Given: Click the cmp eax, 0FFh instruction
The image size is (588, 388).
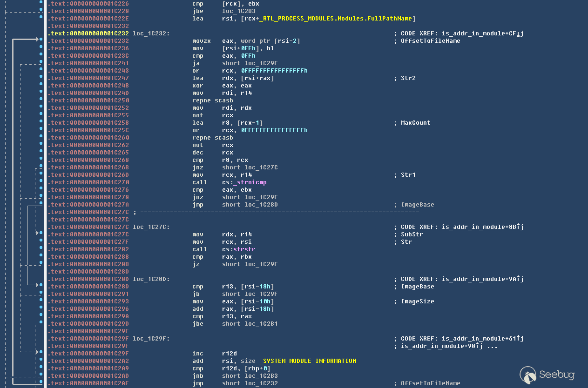Looking at the screenshot, I should pos(224,56).
